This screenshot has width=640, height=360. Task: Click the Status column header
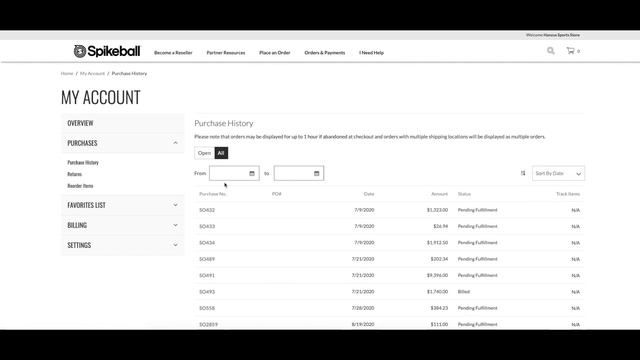pos(464,194)
